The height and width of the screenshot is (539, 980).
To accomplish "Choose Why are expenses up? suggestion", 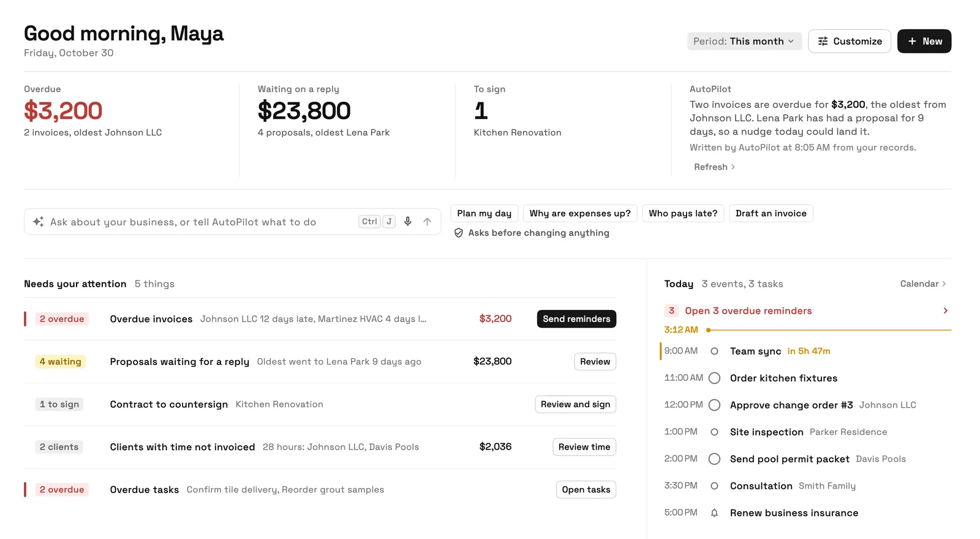I will 580,214.
